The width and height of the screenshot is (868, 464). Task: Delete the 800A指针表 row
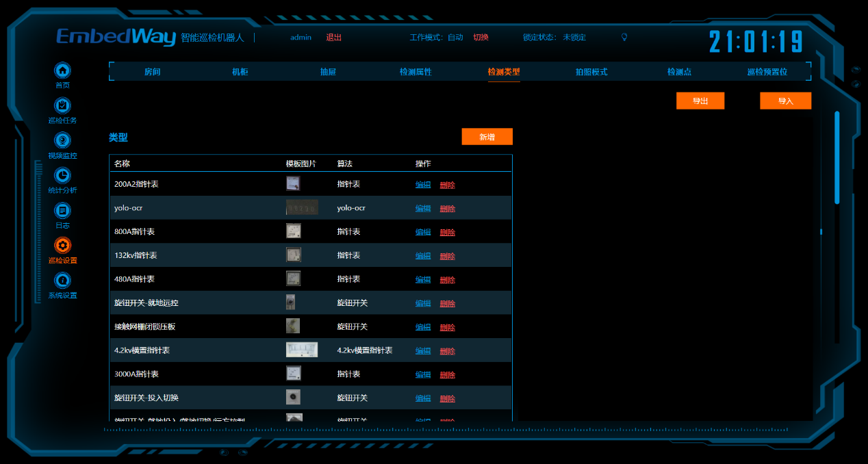pyautogui.click(x=447, y=232)
